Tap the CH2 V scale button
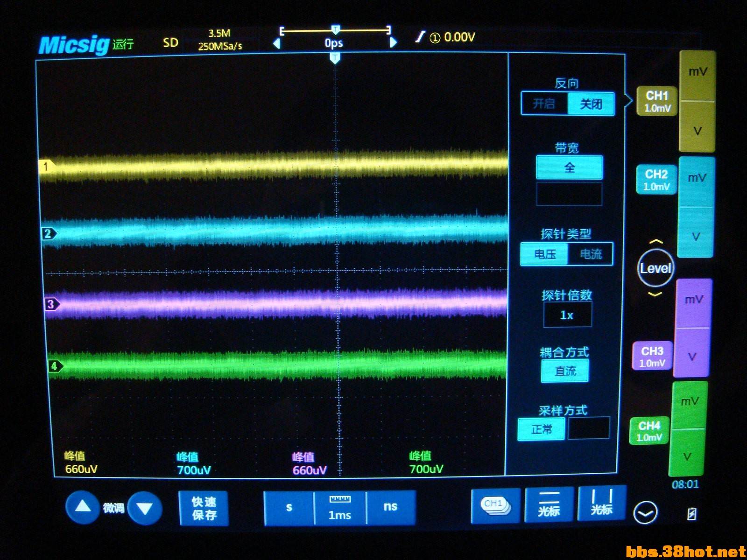747x560 pixels. coord(696,232)
